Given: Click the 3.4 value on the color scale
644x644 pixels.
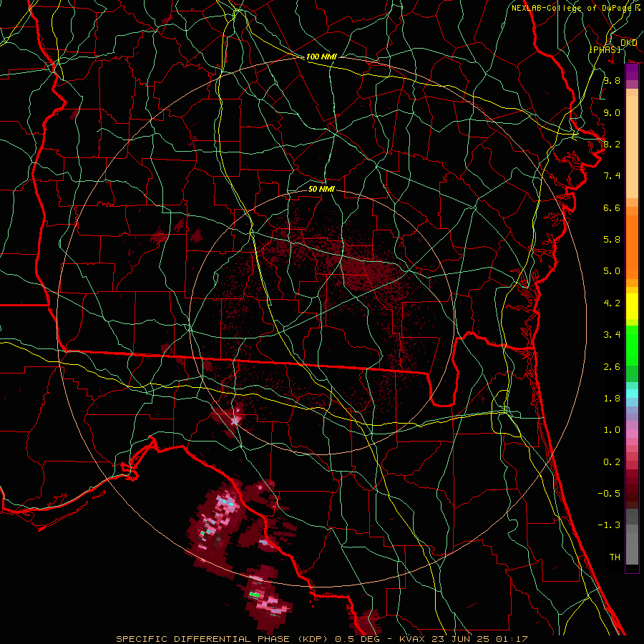Looking at the screenshot, I should 612,335.
